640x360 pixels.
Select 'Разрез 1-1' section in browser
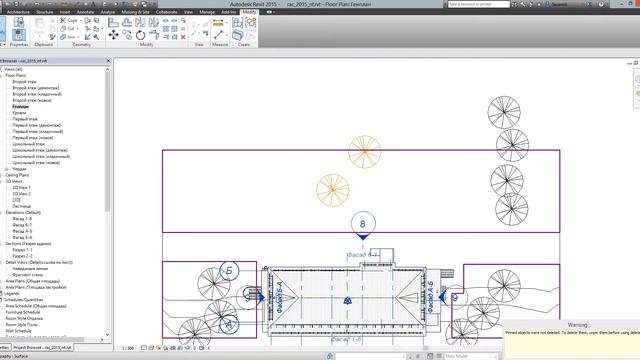pyautogui.click(x=22, y=250)
